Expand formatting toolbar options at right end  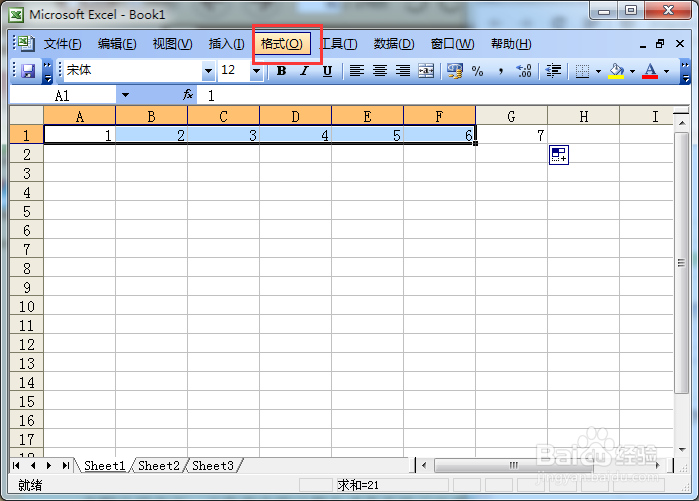[x=686, y=71]
